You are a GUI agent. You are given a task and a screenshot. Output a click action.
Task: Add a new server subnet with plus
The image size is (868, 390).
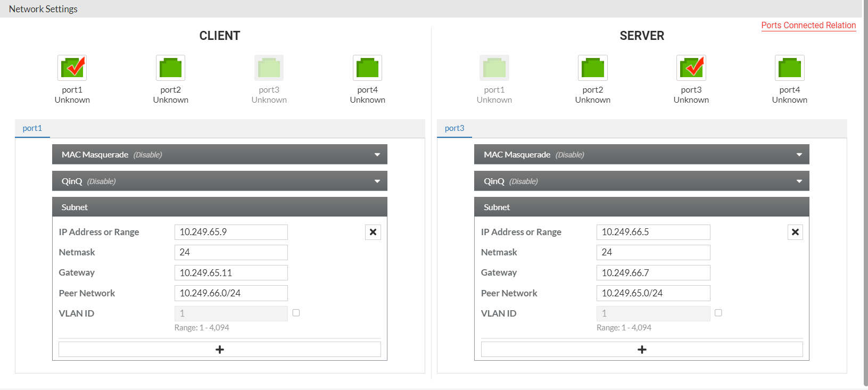click(x=642, y=350)
